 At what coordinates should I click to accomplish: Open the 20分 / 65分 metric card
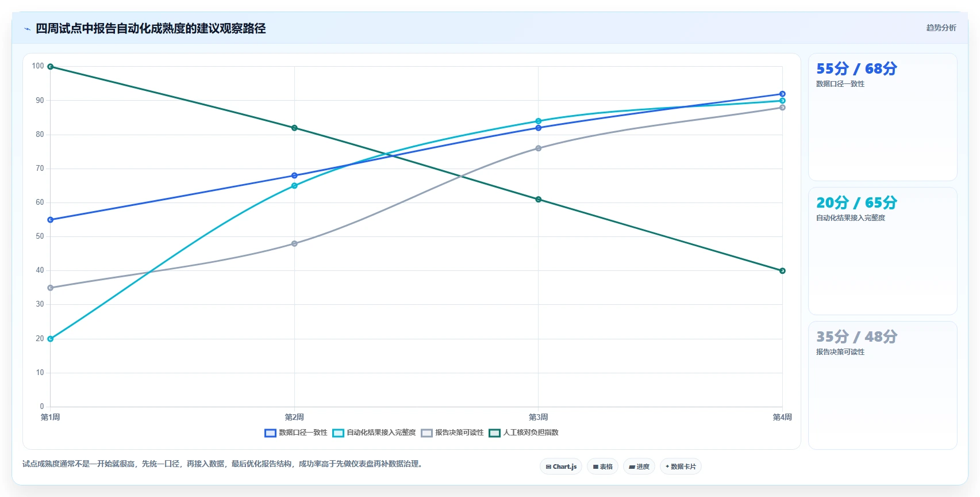click(x=882, y=251)
